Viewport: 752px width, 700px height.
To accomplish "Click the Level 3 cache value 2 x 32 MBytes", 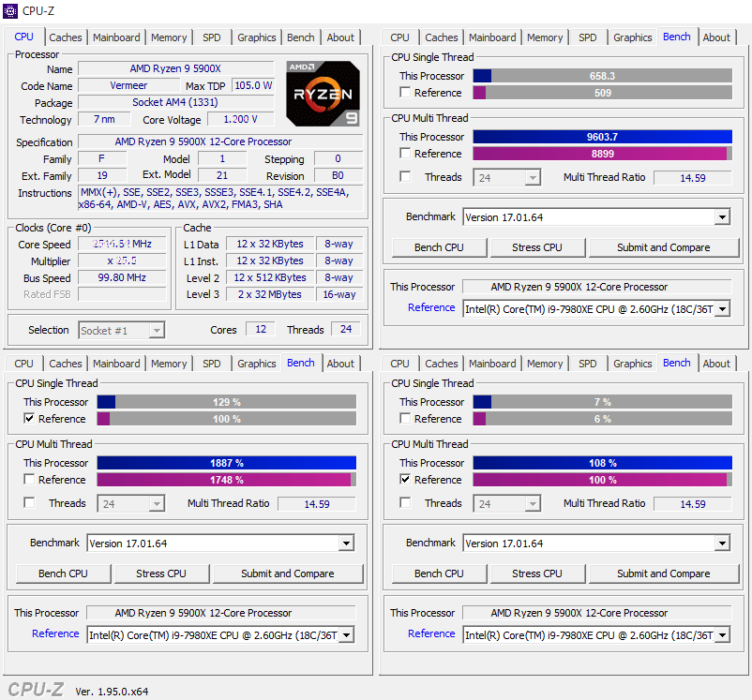I will (x=269, y=294).
